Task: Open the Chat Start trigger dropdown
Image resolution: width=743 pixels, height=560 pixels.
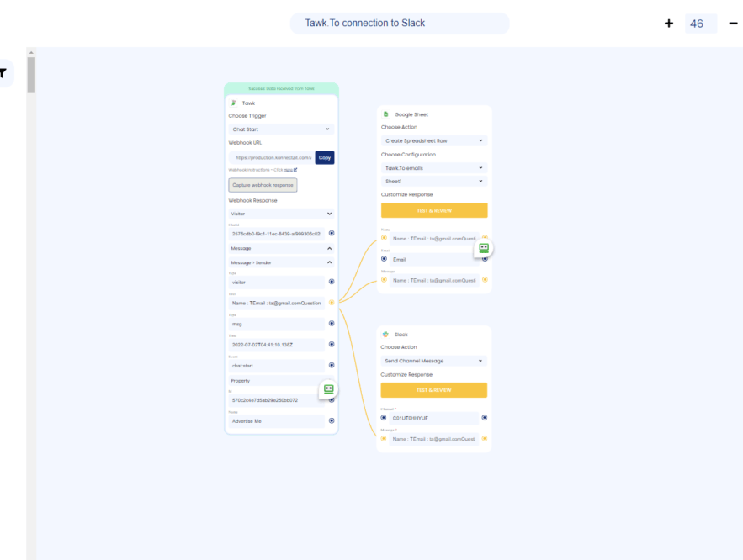Action: pos(280,129)
